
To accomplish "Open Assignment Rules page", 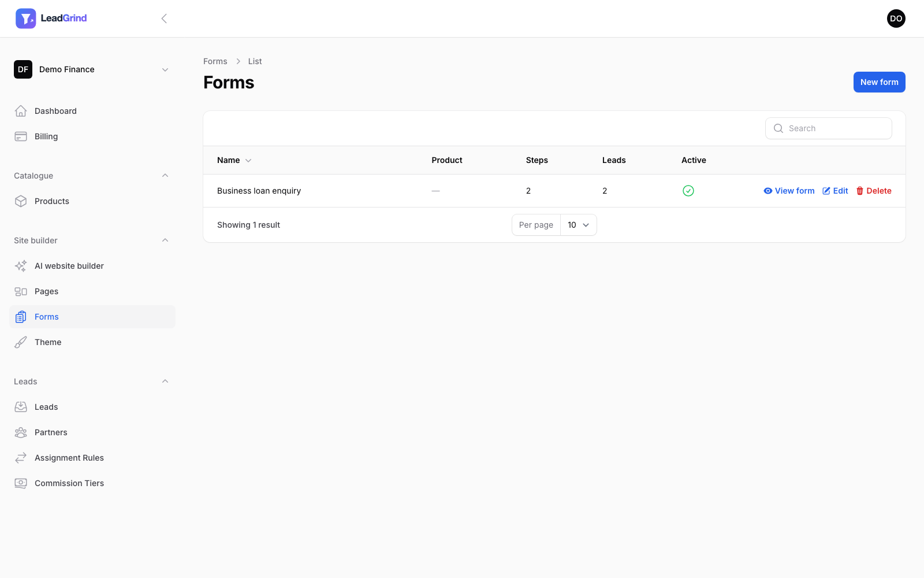I will [92, 458].
